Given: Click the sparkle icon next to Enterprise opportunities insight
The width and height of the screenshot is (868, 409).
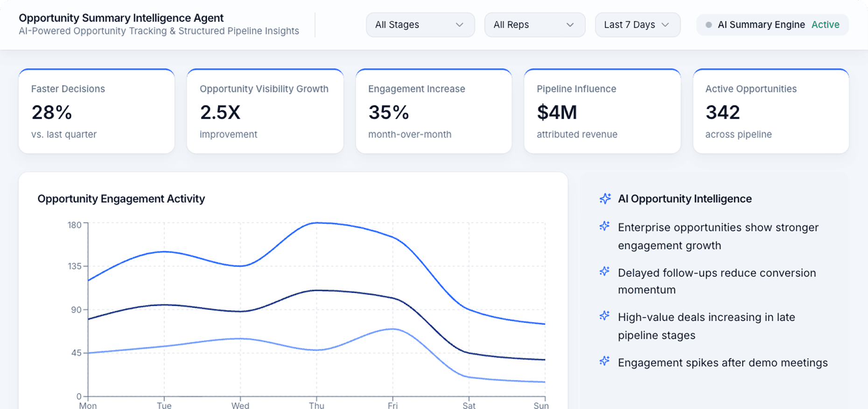Looking at the screenshot, I should point(605,226).
